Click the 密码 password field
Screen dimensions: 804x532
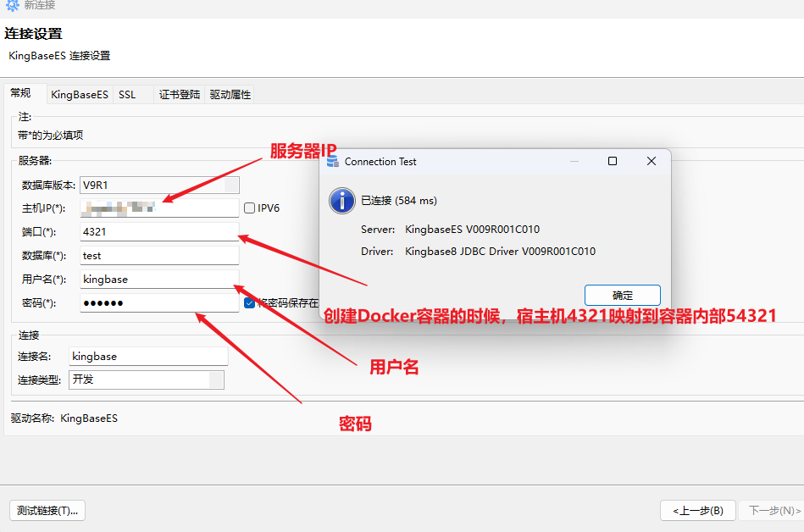click(x=159, y=303)
